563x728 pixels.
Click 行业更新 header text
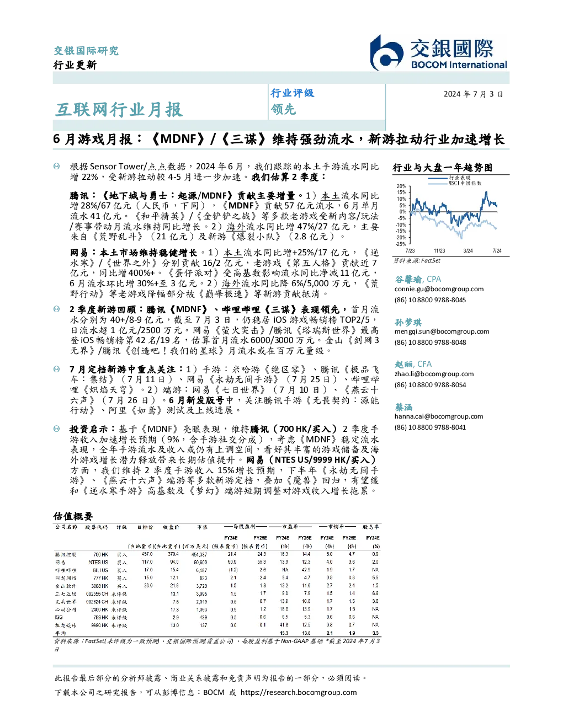click(75, 65)
